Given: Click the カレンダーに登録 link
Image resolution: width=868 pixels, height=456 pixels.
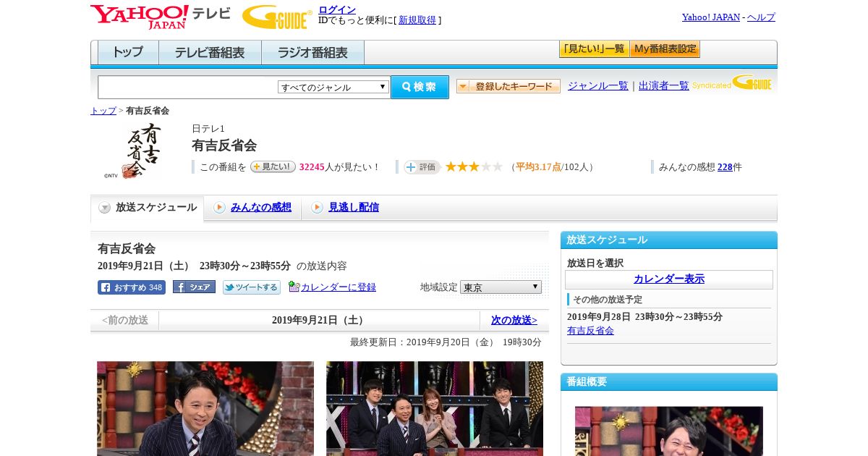Looking at the screenshot, I should pos(339,287).
